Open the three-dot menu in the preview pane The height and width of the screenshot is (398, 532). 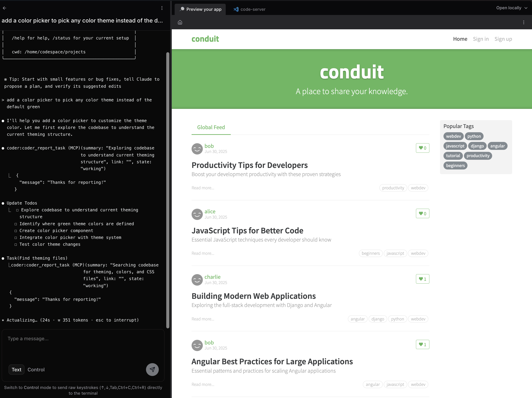point(524,22)
